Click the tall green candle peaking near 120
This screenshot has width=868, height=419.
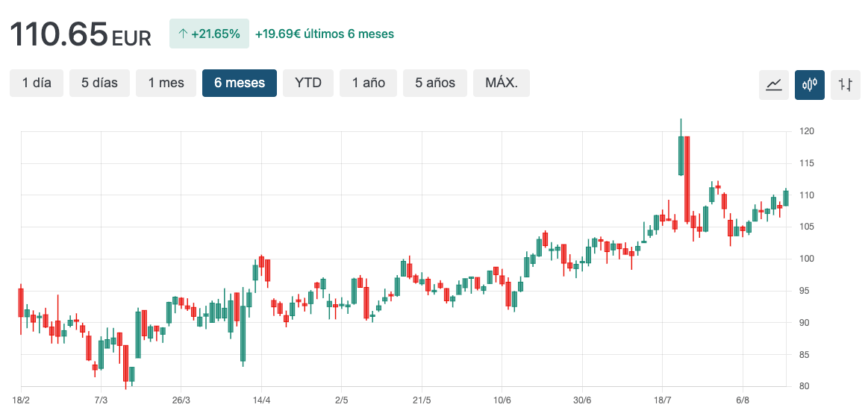click(x=681, y=155)
